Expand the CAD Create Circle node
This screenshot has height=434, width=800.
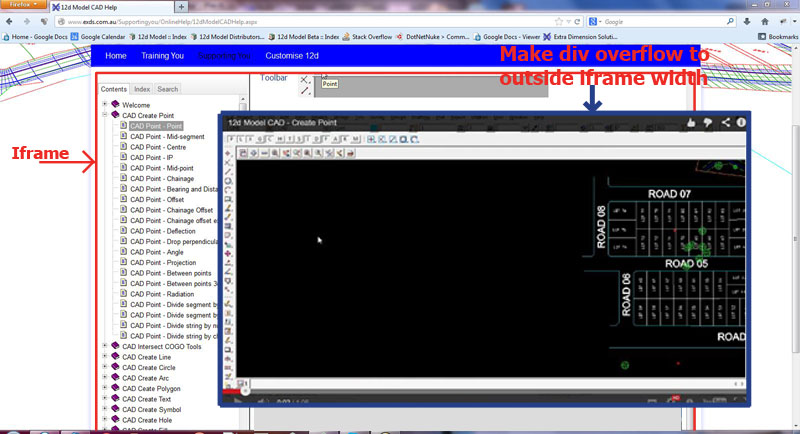(105, 367)
